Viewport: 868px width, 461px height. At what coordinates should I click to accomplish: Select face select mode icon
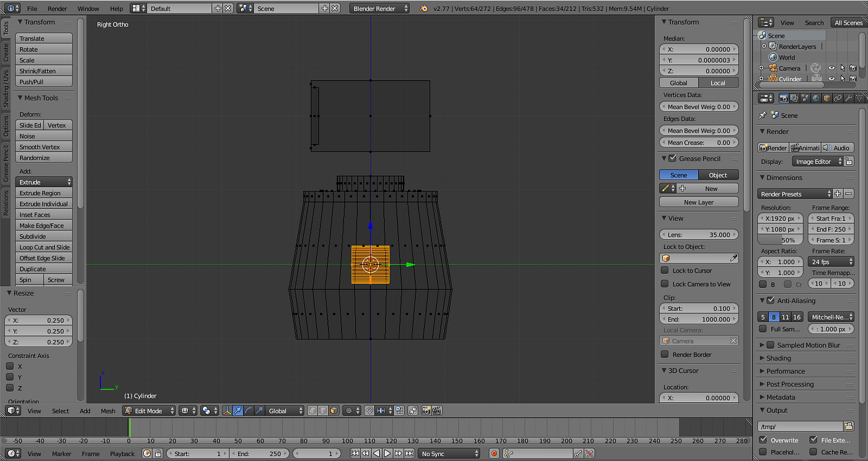[x=334, y=411]
